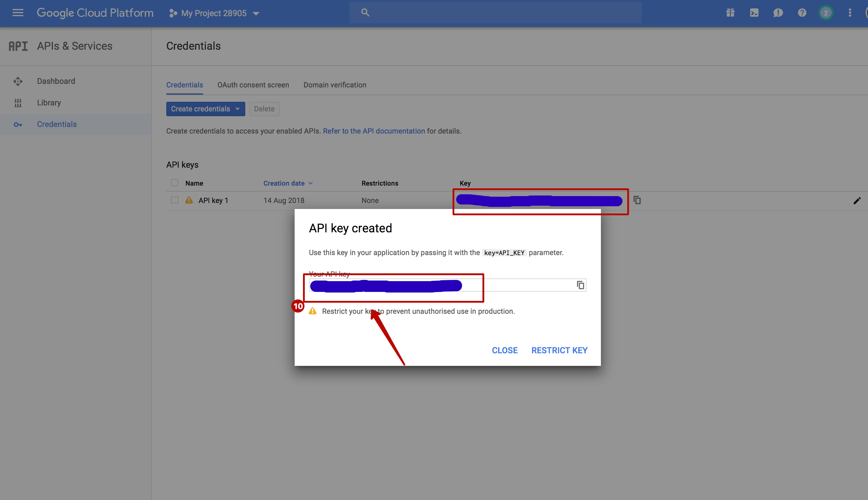868x500 pixels.
Task: Open the gift free trial icon
Action: (730, 13)
